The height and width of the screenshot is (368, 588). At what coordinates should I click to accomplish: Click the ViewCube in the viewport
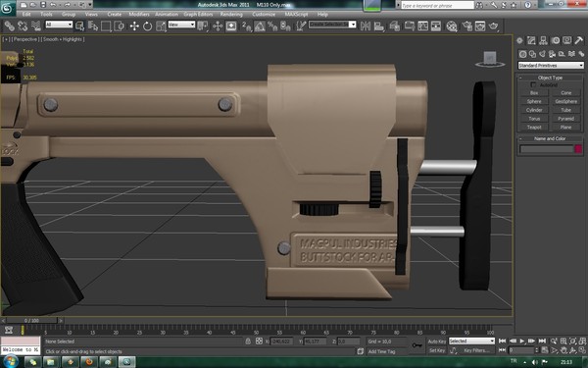pos(490,59)
